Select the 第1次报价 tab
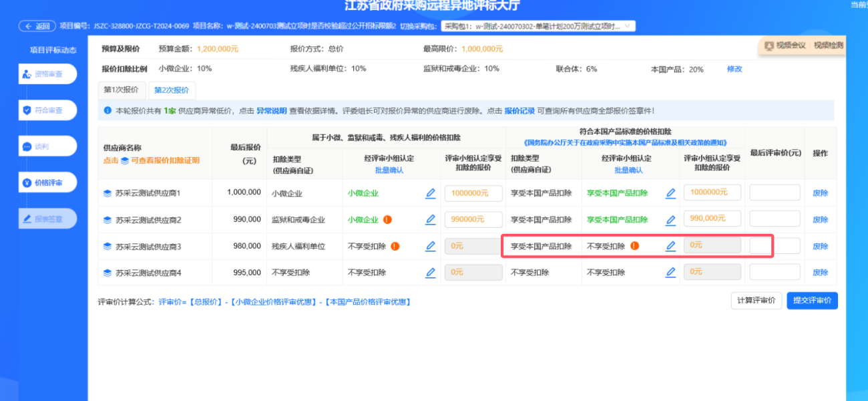This screenshot has width=868, height=401. [x=121, y=90]
